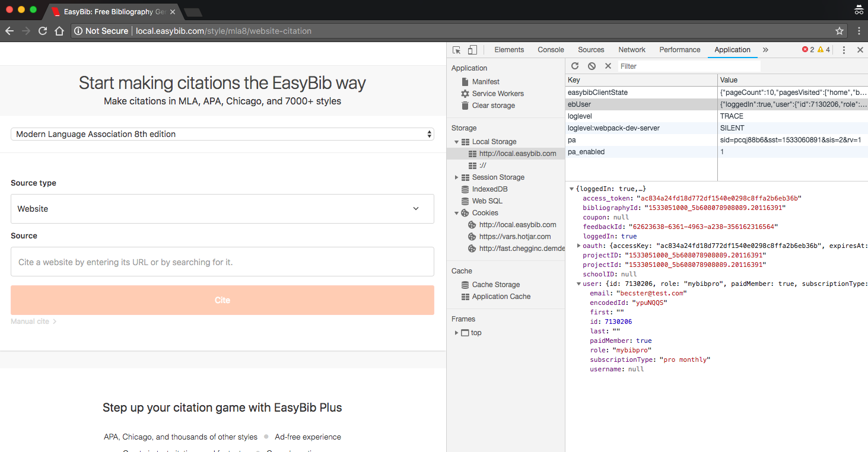Select the EasyBib browser tab
This screenshot has width=868, height=452.
point(113,11)
